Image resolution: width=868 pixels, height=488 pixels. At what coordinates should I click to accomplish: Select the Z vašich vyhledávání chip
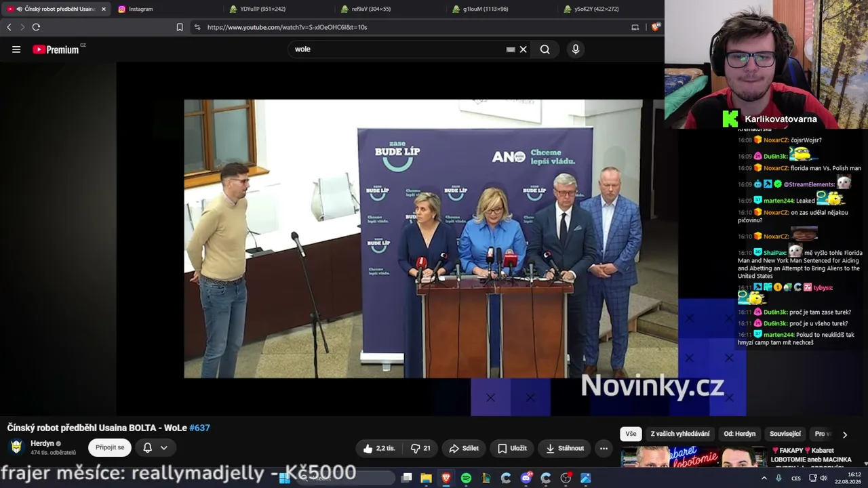pos(680,434)
